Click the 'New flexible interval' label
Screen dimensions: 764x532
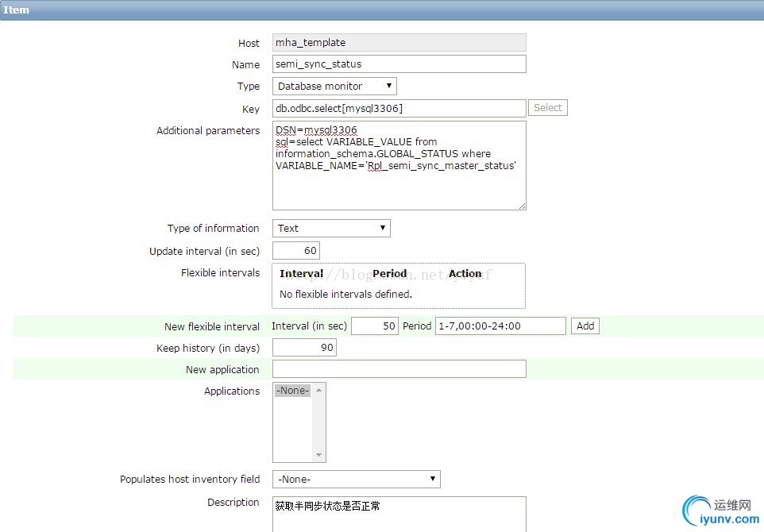click(211, 326)
